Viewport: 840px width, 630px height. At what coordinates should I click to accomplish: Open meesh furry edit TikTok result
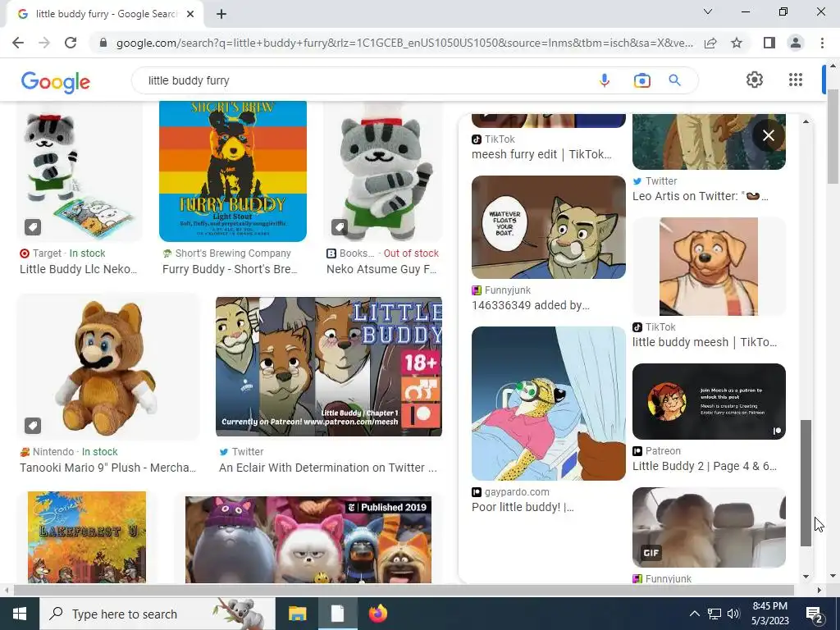pyautogui.click(x=541, y=154)
